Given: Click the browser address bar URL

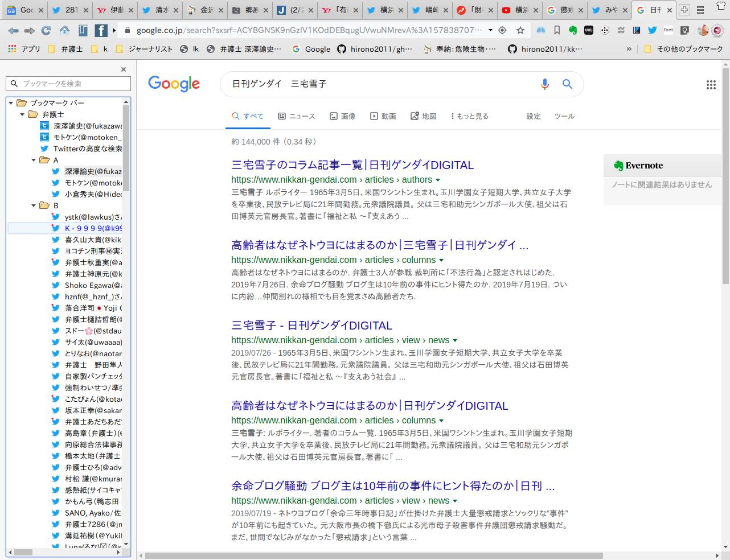Looking at the screenshot, I should [309, 30].
